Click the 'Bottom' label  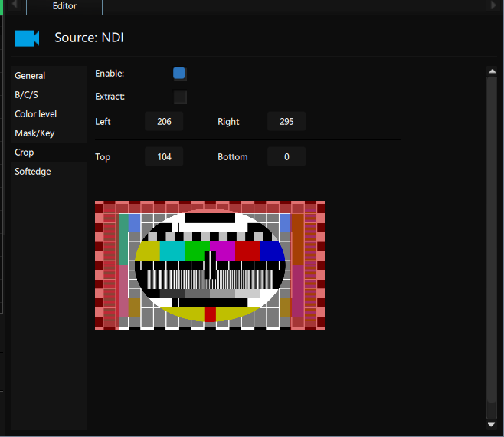(233, 157)
